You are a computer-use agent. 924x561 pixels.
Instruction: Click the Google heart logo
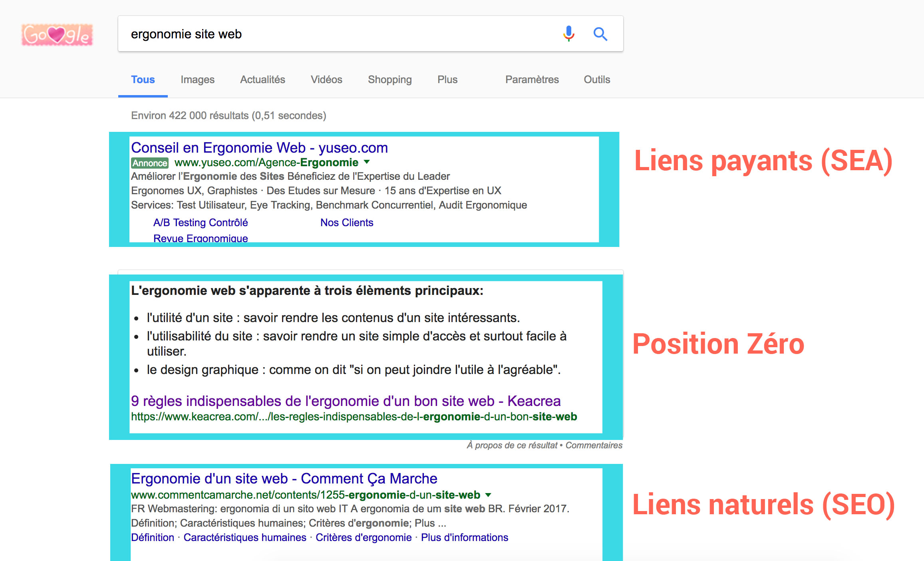click(x=57, y=35)
